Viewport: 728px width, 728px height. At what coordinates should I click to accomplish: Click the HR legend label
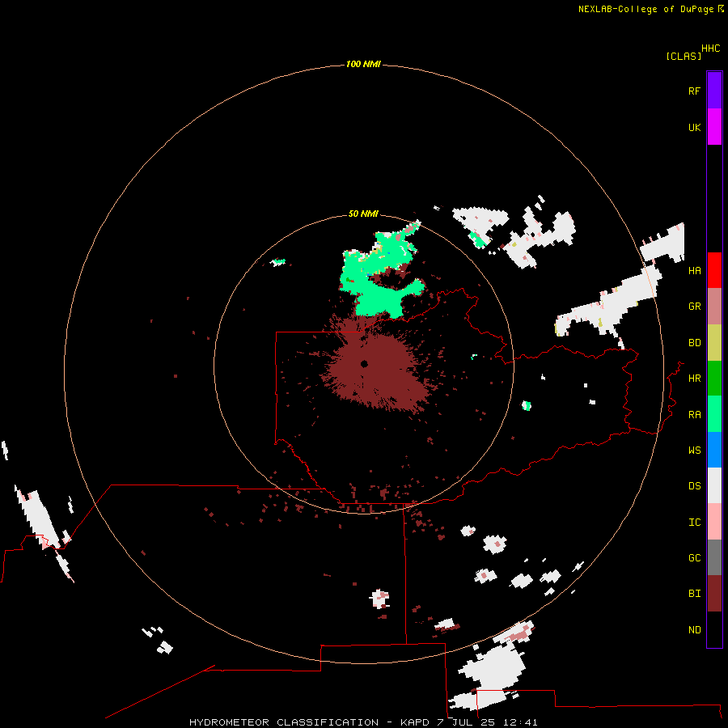point(695,379)
